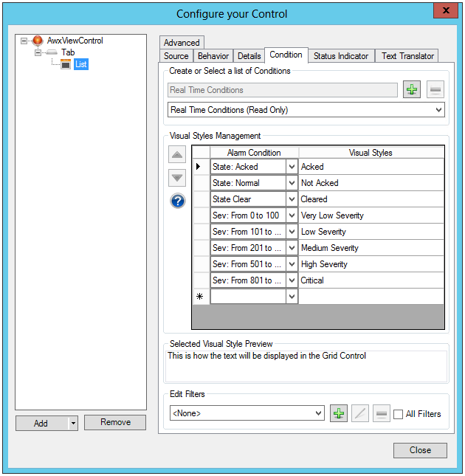Open the Edit Filters <None> dropdown

(x=318, y=413)
